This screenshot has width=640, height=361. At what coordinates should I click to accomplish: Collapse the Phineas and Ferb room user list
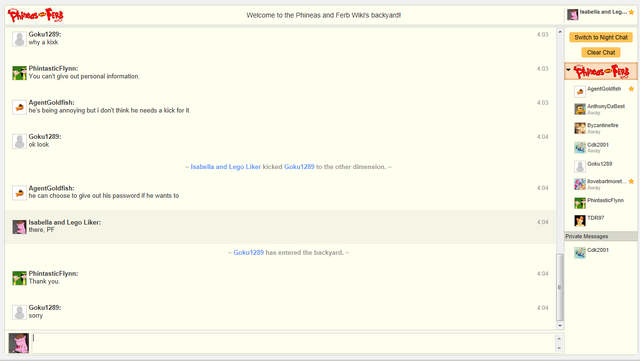[x=568, y=70]
